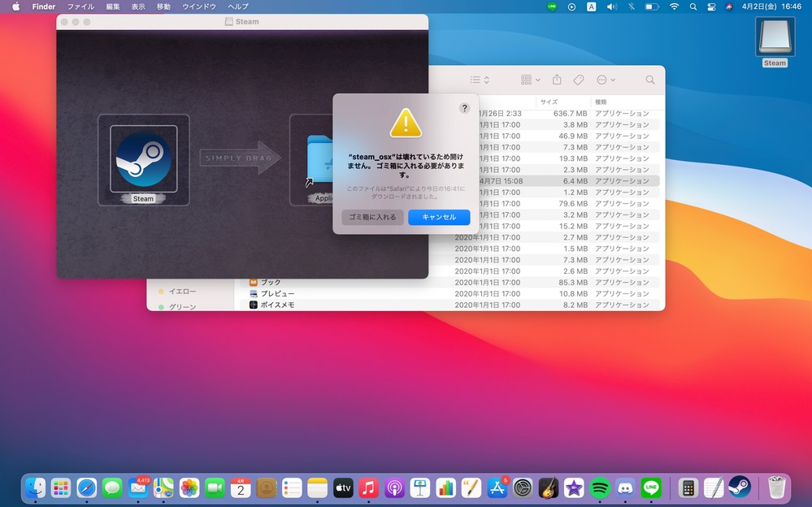
Task: Select the Steam disk image on desktop
Action: pyautogui.click(x=775, y=37)
